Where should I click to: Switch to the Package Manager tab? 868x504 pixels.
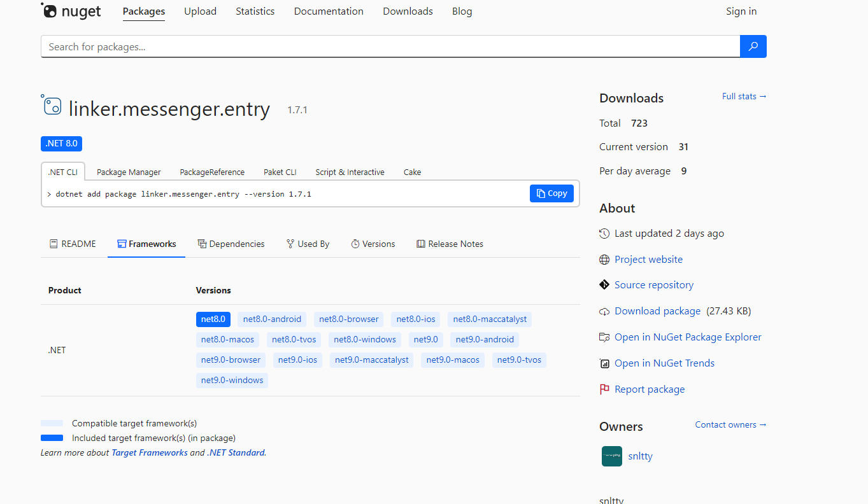(x=129, y=172)
